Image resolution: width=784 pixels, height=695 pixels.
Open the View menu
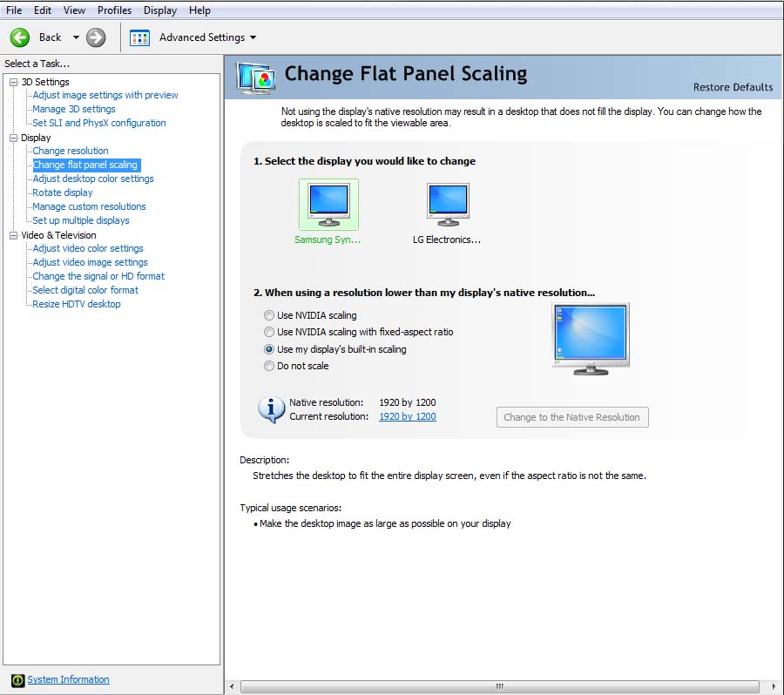[x=74, y=10]
